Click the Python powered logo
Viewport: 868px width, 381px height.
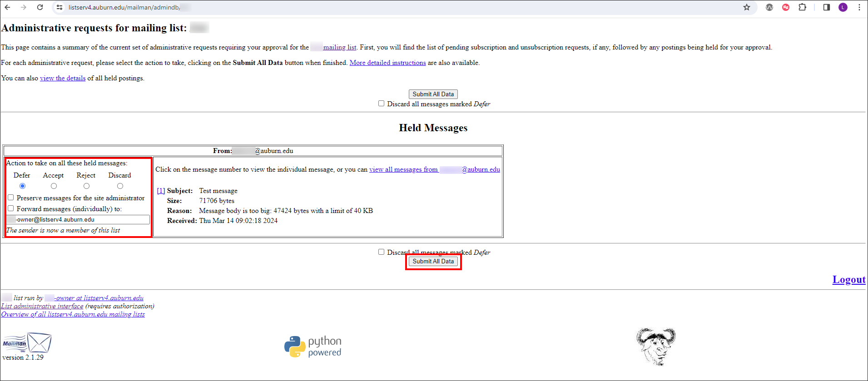point(313,347)
